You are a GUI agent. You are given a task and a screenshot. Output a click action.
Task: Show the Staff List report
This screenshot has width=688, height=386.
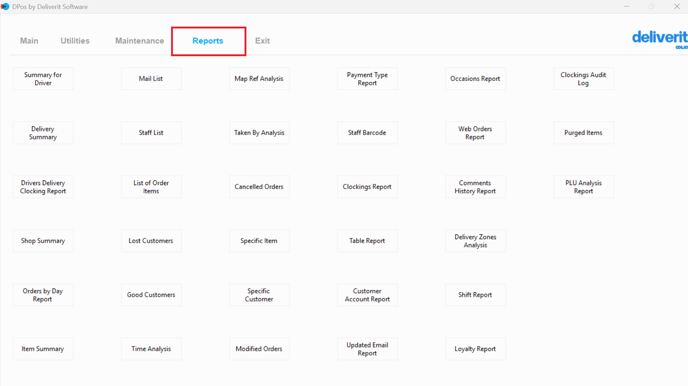151,132
